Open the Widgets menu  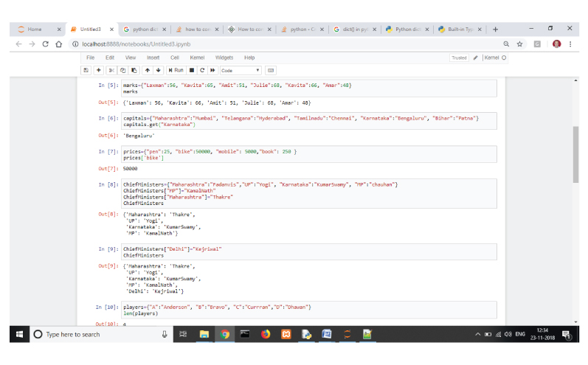click(x=224, y=58)
